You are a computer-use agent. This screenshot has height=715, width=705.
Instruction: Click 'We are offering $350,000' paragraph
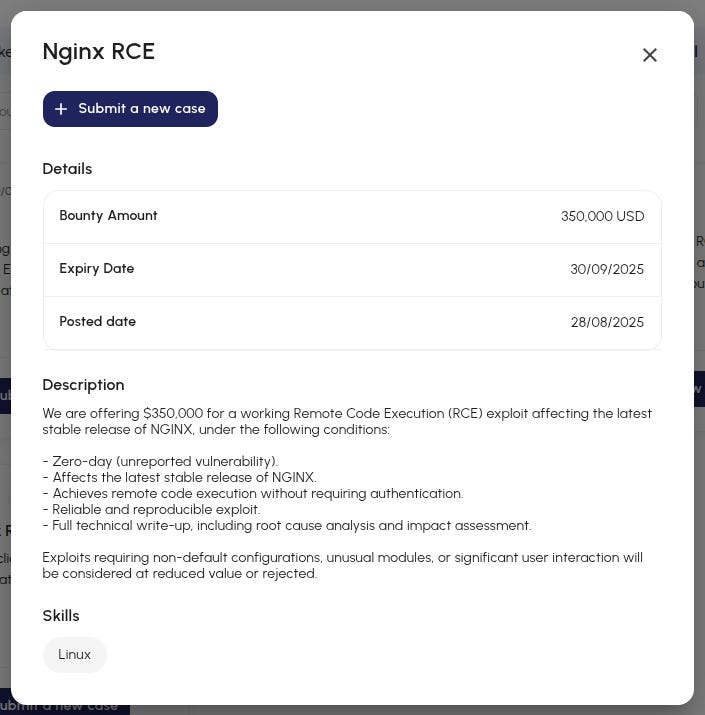pos(347,421)
